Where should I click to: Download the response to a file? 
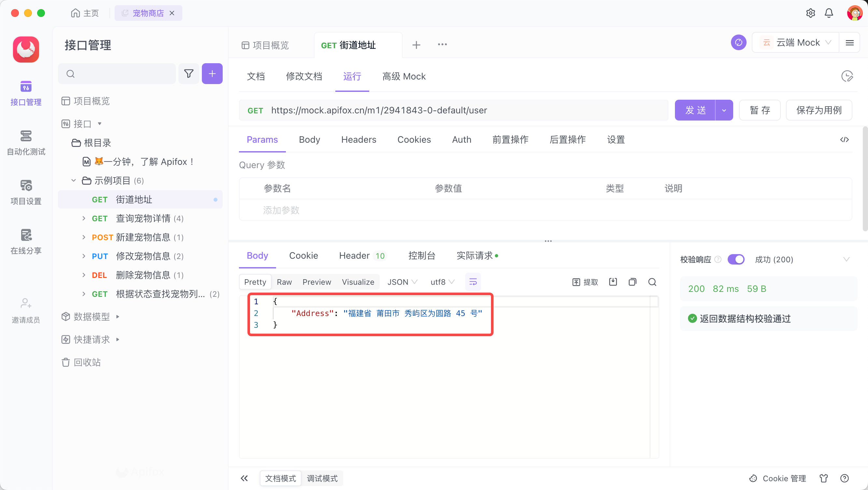pyautogui.click(x=613, y=282)
